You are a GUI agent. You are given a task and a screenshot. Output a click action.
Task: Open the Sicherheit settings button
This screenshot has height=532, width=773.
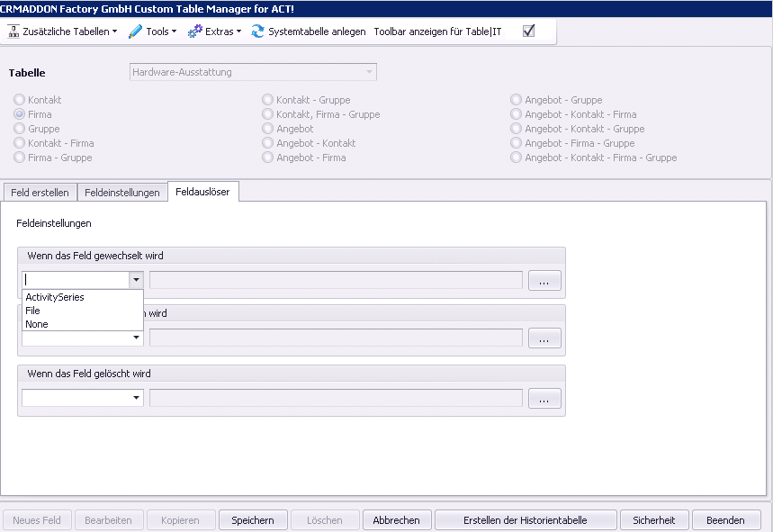(x=653, y=520)
